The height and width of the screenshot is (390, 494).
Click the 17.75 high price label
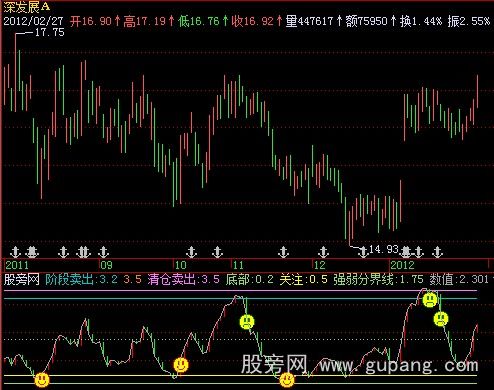49,32
